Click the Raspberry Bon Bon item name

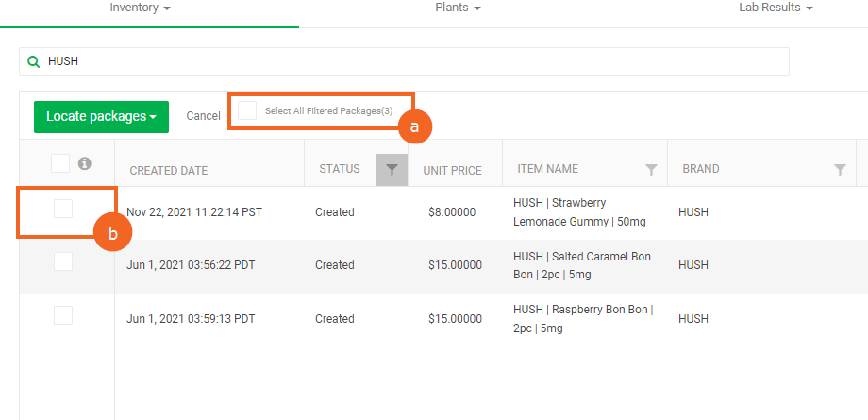[583, 319]
